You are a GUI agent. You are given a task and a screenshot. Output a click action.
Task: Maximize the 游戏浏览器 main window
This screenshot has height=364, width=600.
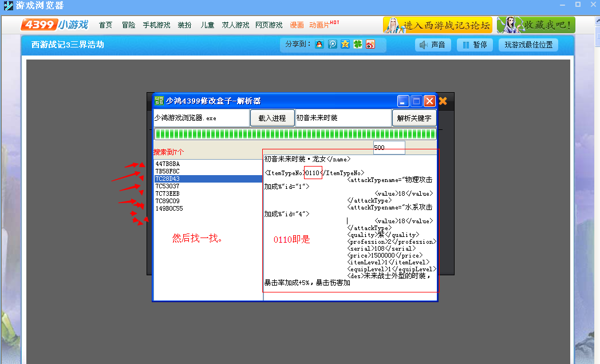tap(578, 5)
